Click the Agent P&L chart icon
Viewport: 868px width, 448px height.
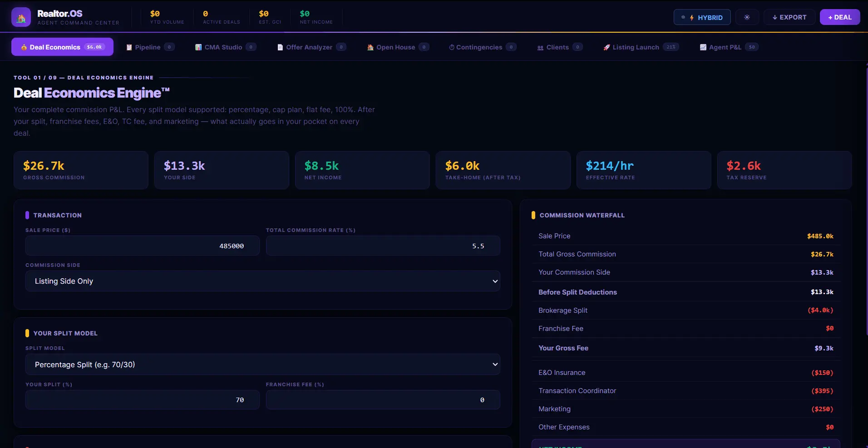click(703, 47)
